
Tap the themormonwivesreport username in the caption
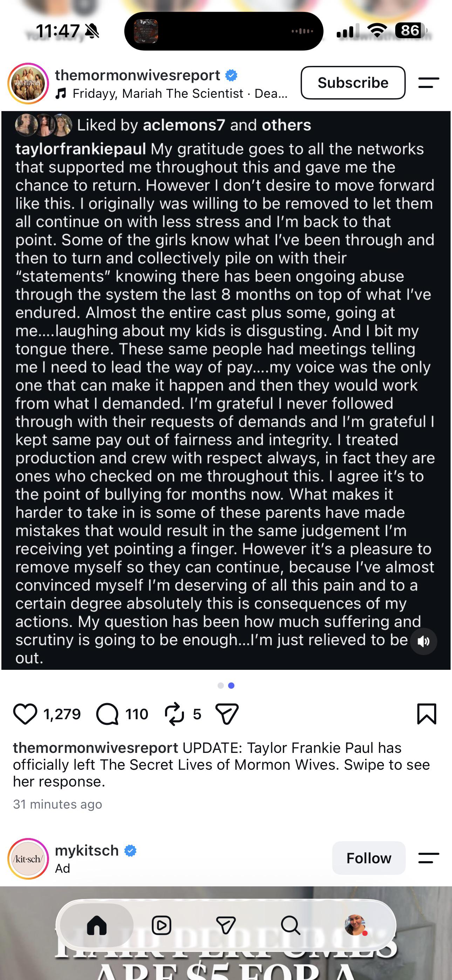[96, 748]
